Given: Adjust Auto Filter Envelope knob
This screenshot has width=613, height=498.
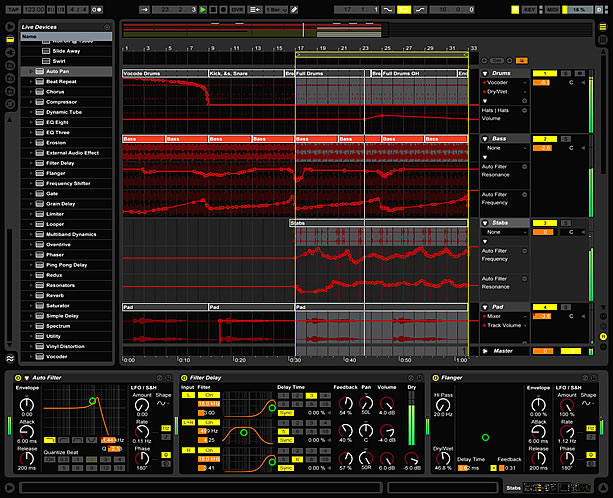Looking at the screenshot, I should point(27,405).
